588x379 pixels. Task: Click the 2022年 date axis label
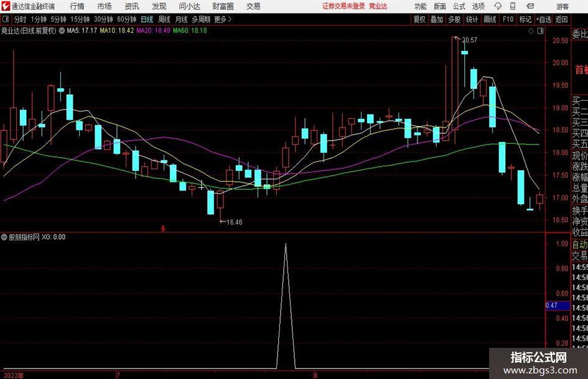[14, 375]
